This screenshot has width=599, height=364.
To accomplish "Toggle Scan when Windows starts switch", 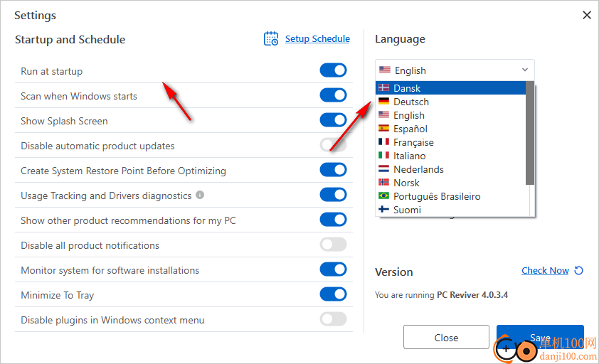I will click(x=333, y=95).
